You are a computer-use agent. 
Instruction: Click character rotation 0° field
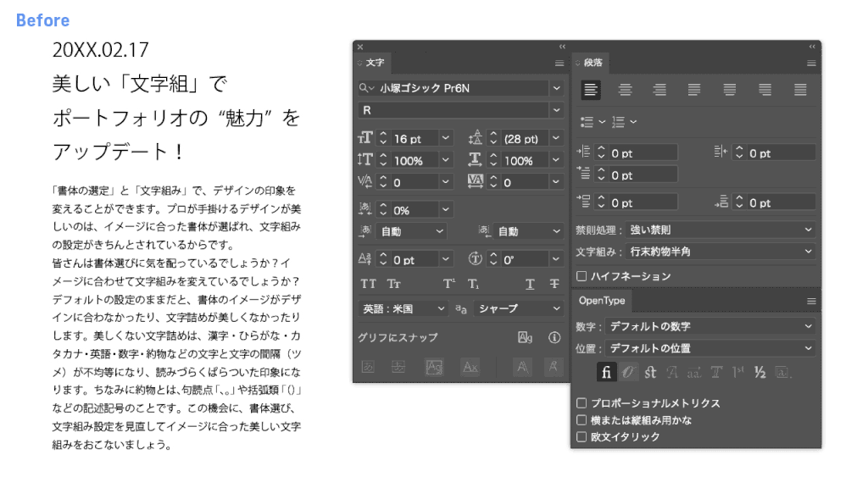(526, 260)
